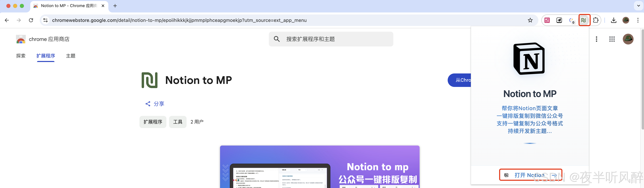644x188 pixels.
Task: Click the 打开 Notion button in popup
Action: pos(531,175)
